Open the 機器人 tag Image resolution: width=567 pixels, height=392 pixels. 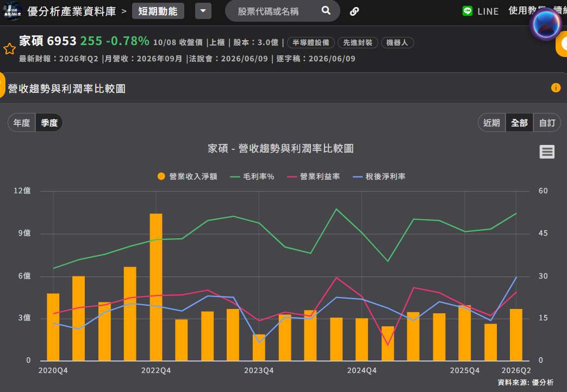(x=397, y=43)
